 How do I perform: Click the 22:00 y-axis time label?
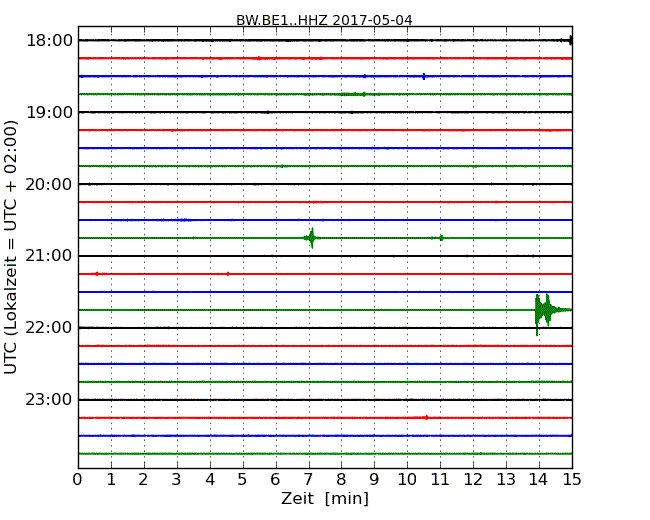pos(49,328)
